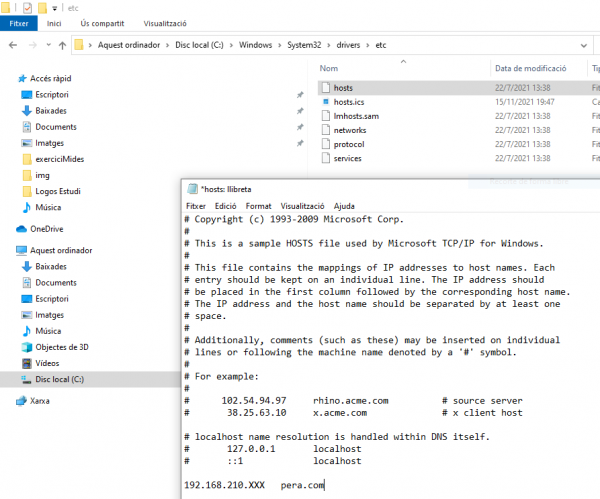This screenshot has height=499, width=600.
Task: Click 'drivers' breadcrumb in address bar
Action: coord(348,45)
